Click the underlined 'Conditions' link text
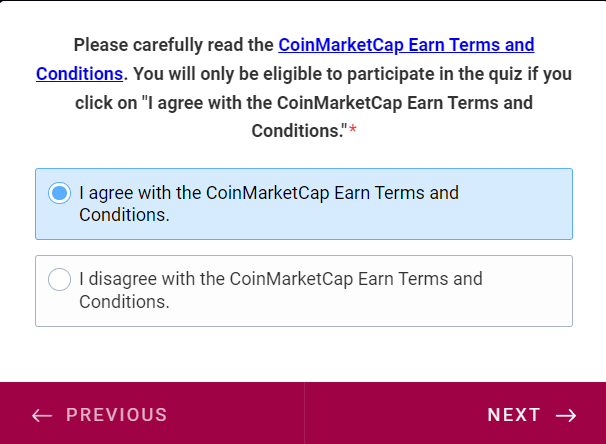Image resolution: width=606 pixels, height=444 pixels. pos(79,74)
